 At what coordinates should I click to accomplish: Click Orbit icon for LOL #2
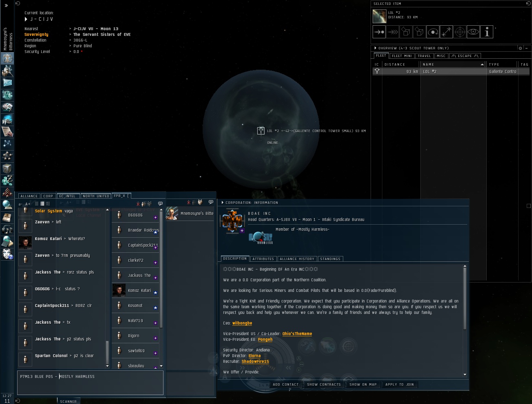pyautogui.click(x=433, y=32)
